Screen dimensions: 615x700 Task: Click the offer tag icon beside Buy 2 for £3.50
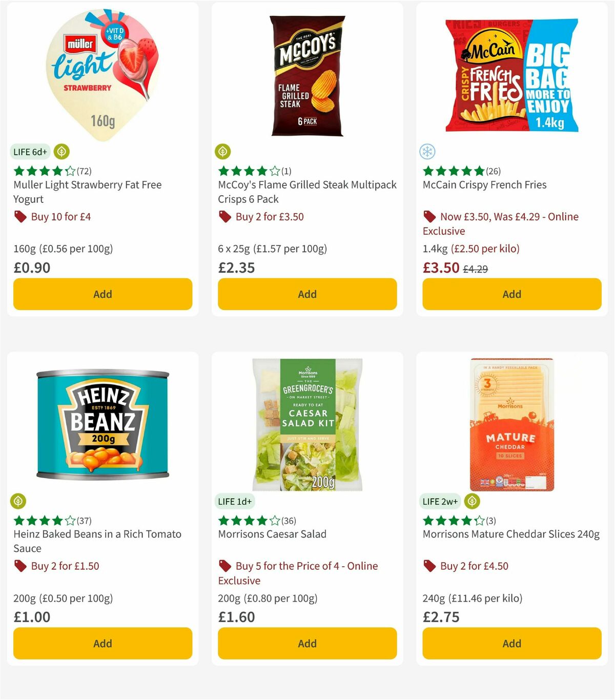click(224, 217)
